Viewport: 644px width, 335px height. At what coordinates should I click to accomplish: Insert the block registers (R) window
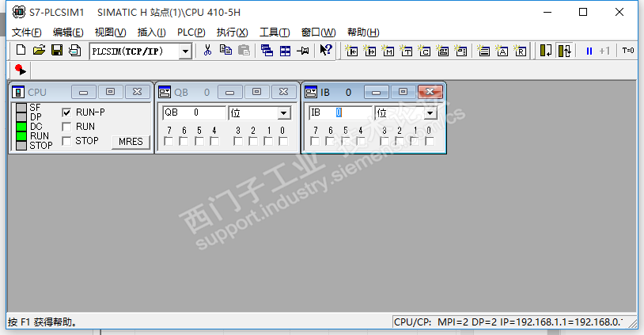tap(520, 51)
